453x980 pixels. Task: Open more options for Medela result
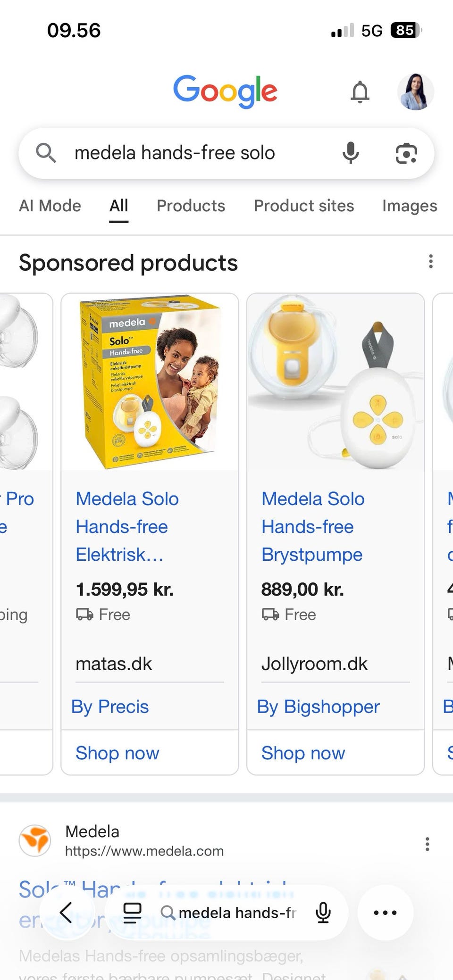[x=427, y=844]
